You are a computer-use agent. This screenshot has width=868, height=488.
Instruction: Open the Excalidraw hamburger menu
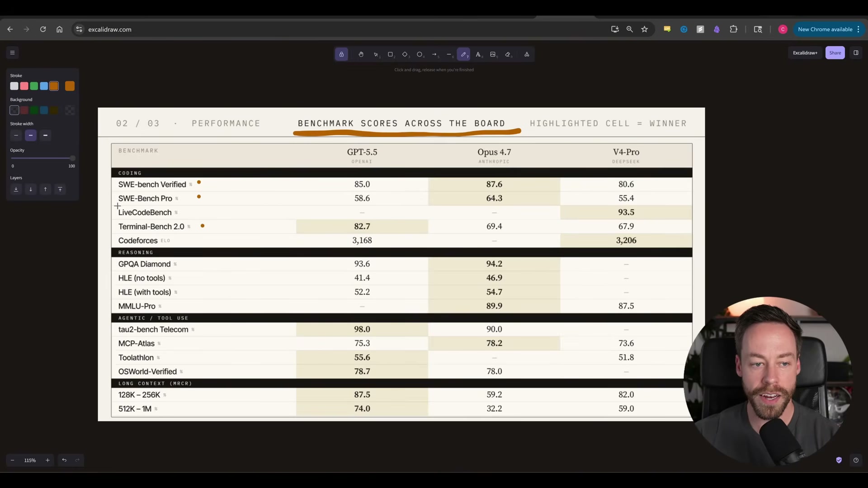12,52
